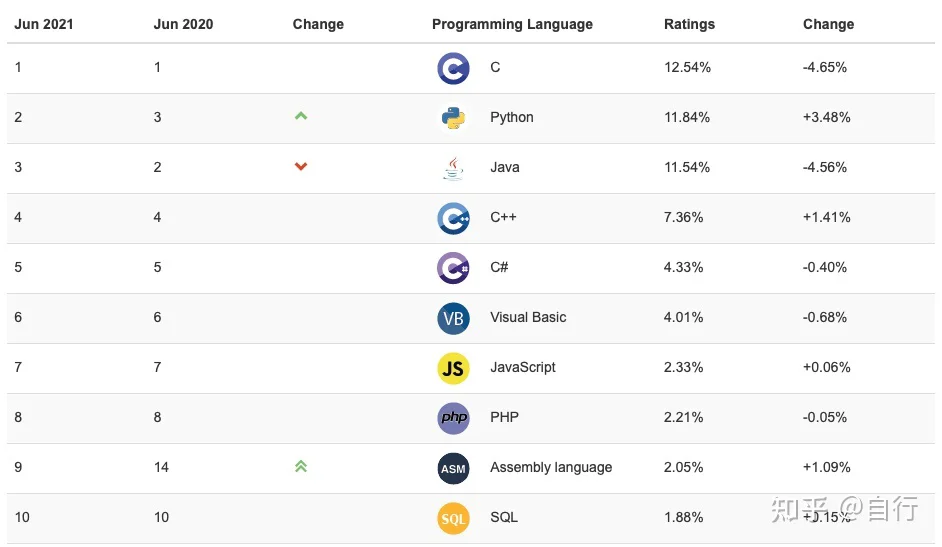Click the red down arrow beside Java
Image resolution: width=942 pixels, height=547 pixels.
click(x=301, y=166)
